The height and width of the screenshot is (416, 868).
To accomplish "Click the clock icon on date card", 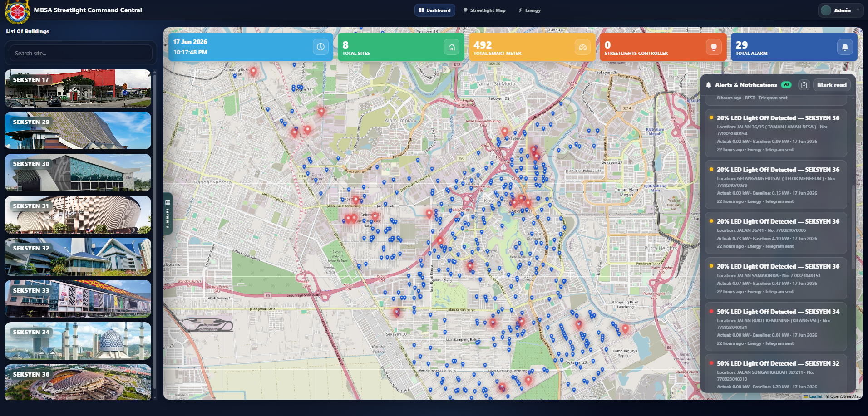I will pyautogui.click(x=321, y=47).
